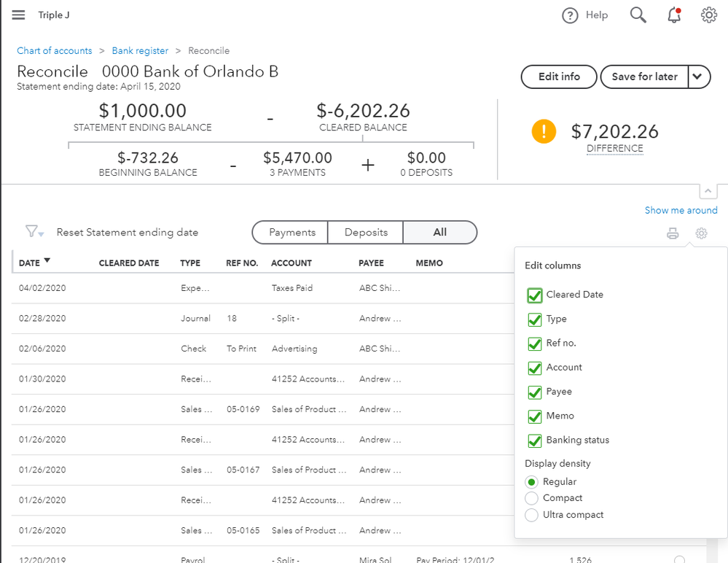
Task: Switch to the Payments tab
Action: (291, 233)
